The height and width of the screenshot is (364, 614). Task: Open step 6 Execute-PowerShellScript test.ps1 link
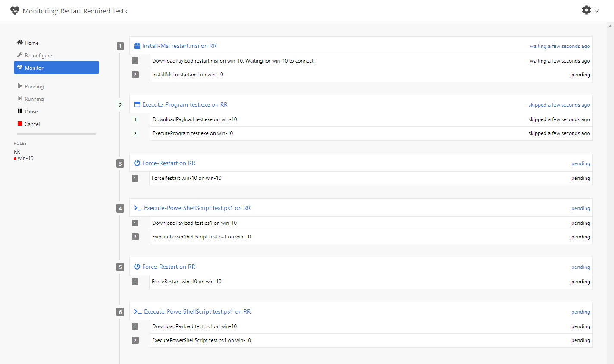(197, 311)
